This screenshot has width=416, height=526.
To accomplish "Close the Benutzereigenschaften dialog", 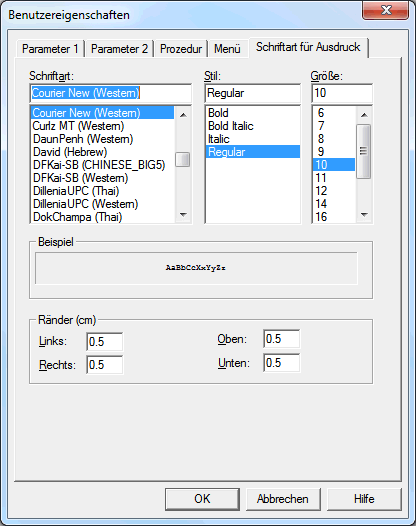I will click(x=385, y=10).
